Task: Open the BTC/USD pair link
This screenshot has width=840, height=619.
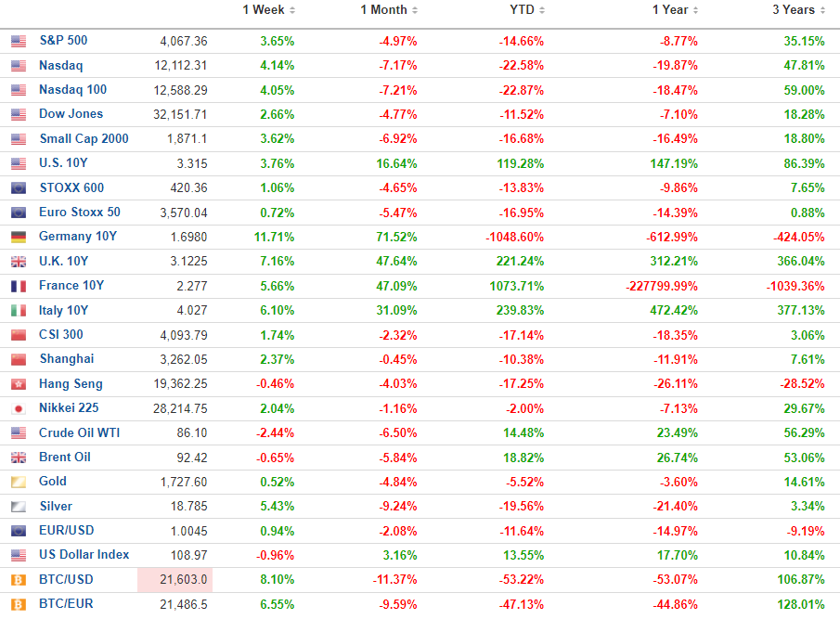Action: click(66, 579)
